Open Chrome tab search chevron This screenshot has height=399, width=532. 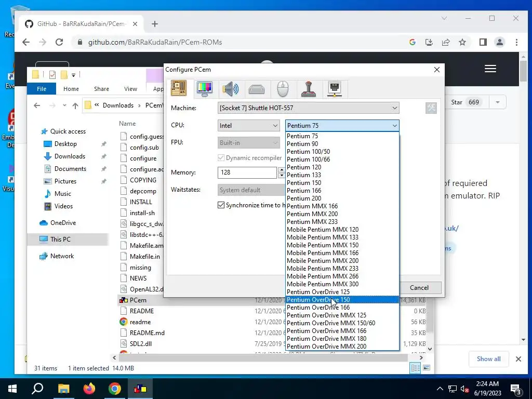coord(444,18)
